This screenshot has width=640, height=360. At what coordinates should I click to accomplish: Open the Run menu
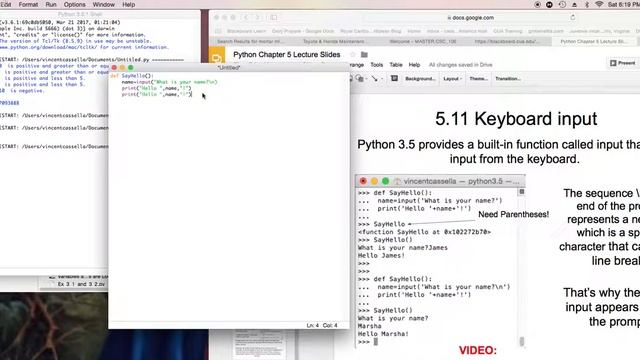[x=51, y=4]
